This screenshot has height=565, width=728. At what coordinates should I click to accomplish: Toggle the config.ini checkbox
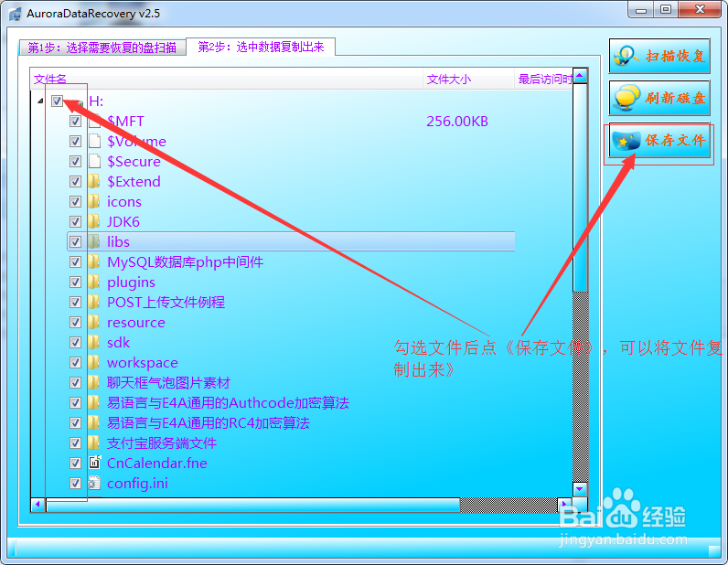[x=75, y=484]
